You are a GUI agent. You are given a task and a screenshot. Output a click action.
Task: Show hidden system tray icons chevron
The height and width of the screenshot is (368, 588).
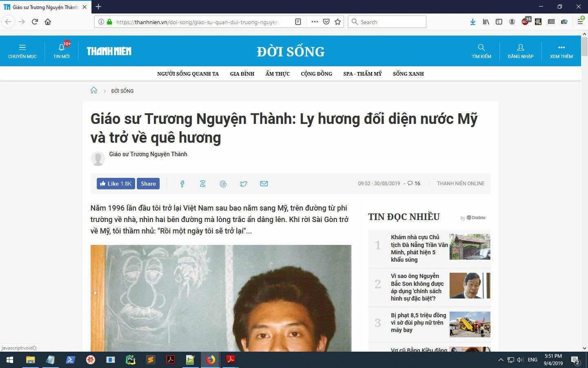click(501, 360)
